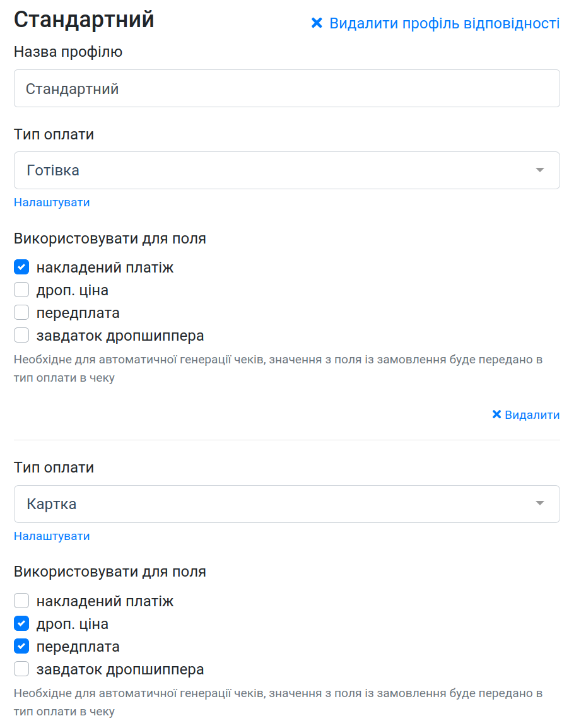The image size is (569, 728).
Task: Click the arrow icon in the Готівка dropdown
Action: [x=539, y=170]
